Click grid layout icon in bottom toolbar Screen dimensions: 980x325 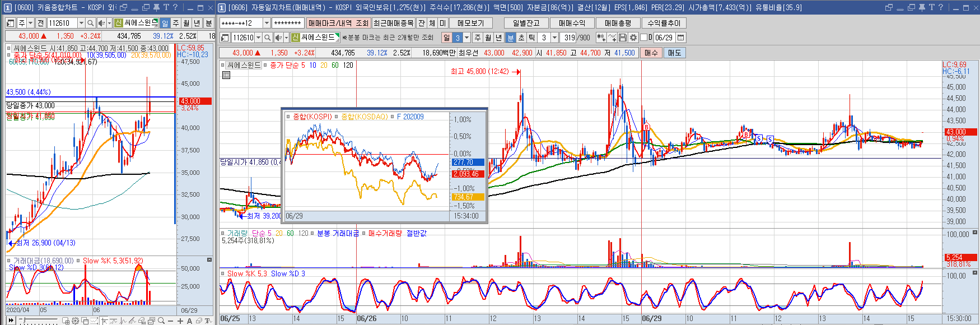click(66, 321)
